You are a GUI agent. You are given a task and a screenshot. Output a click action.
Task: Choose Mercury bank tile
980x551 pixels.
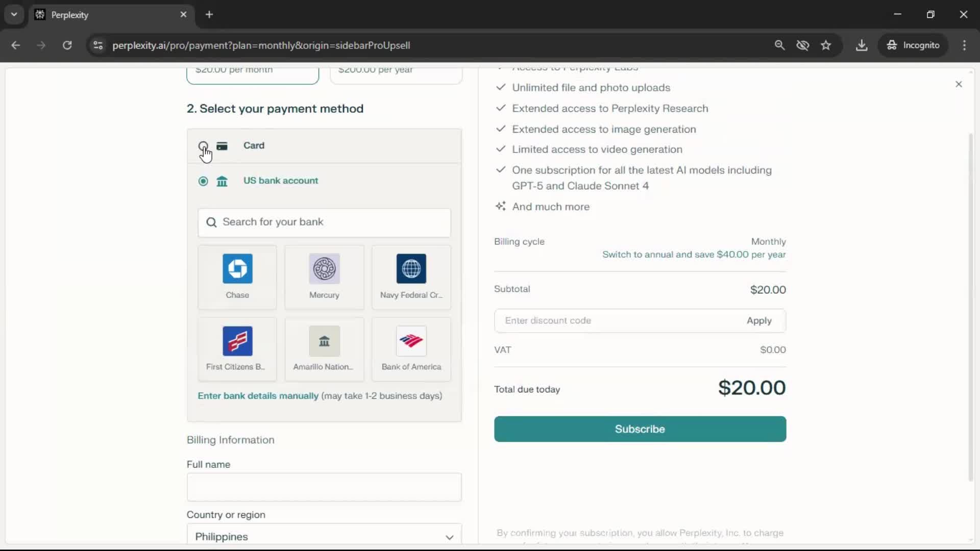click(324, 269)
